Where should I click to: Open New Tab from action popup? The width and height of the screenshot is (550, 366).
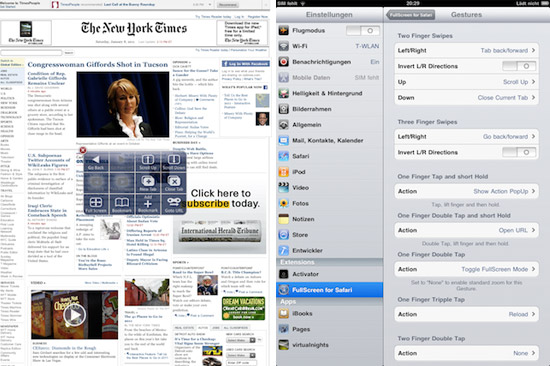148,183
